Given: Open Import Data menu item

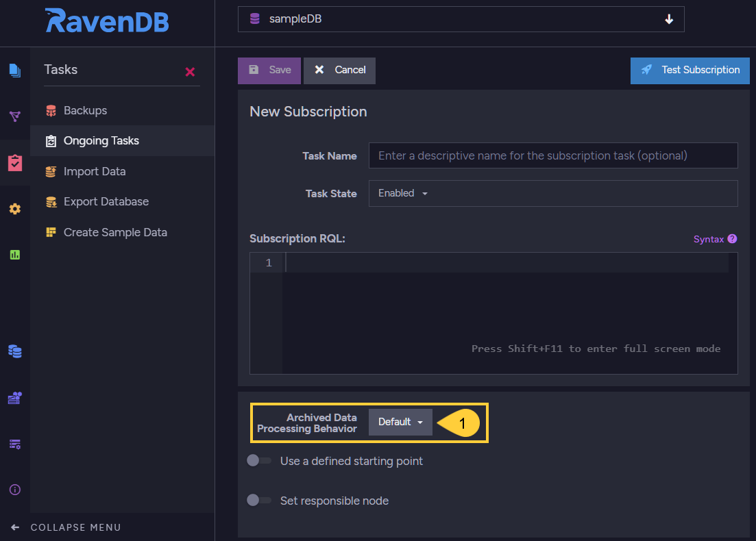Looking at the screenshot, I should click(123, 171).
